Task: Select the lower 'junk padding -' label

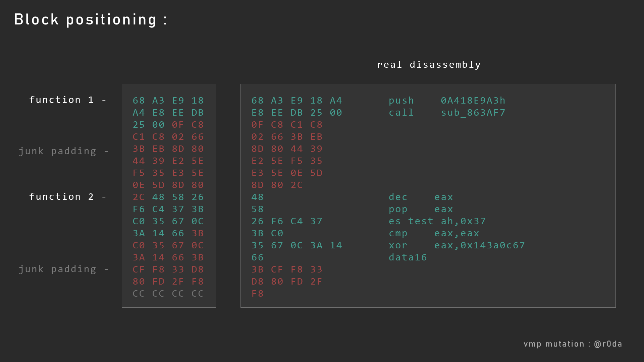Action: point(64,269)
